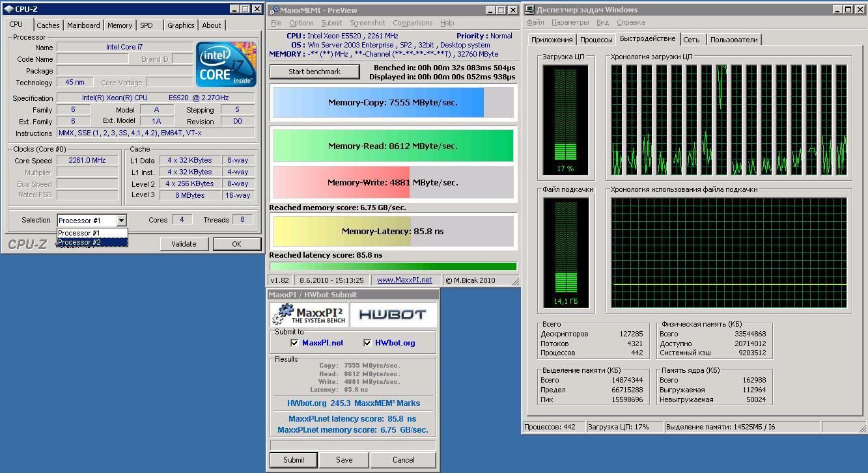
Task: Select the Быстродействие tab
Action: pyautogui.click(x=648, y=39)
